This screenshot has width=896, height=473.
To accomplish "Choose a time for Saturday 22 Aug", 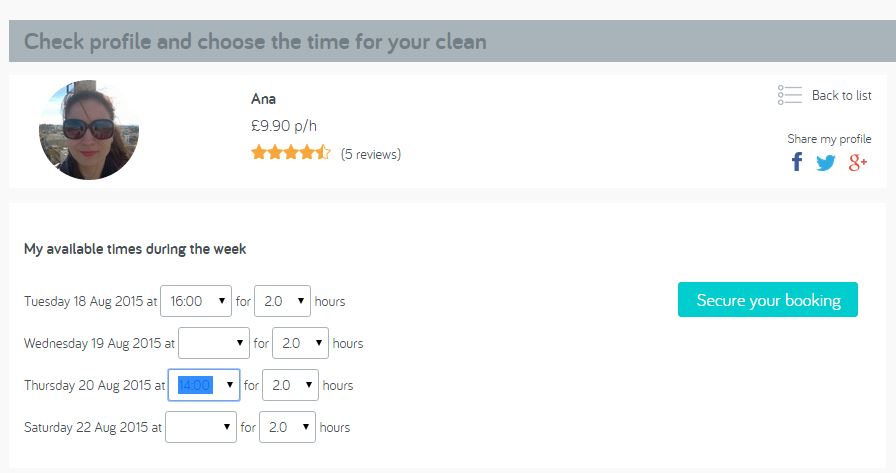I will (x=201, y=427).
